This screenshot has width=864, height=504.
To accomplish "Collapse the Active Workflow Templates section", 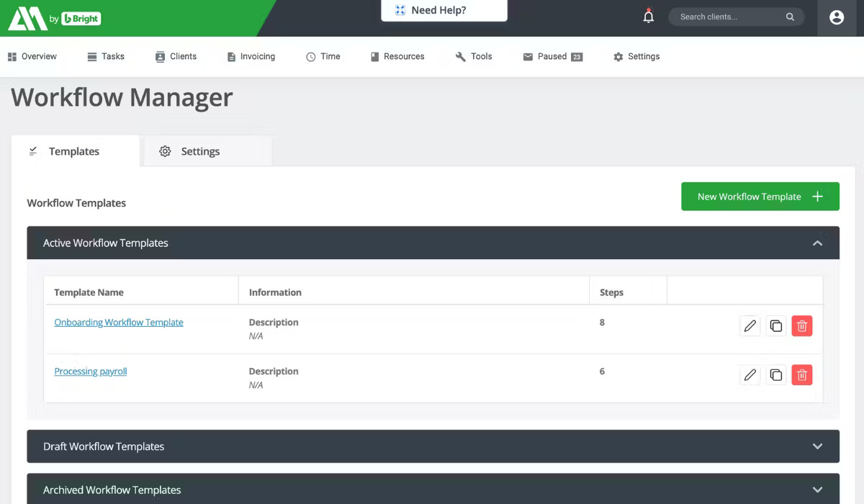I will (817, 243).
